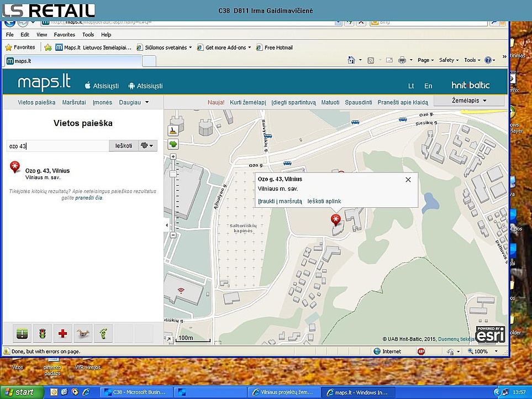This screenshot has height=399, width=532.
Task: Click the green exclamation icon in bottom toolbar
Action: 22,333
